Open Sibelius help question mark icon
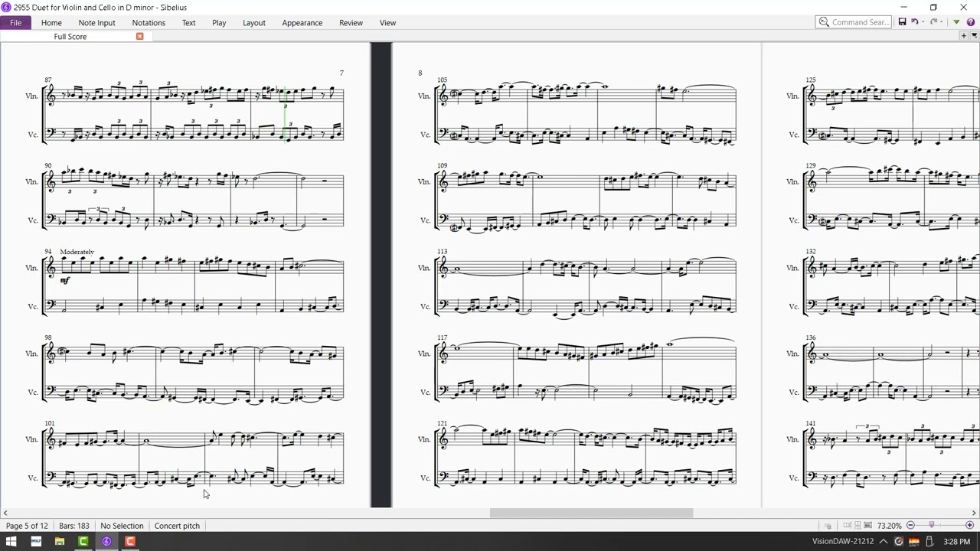 point(970,22)
